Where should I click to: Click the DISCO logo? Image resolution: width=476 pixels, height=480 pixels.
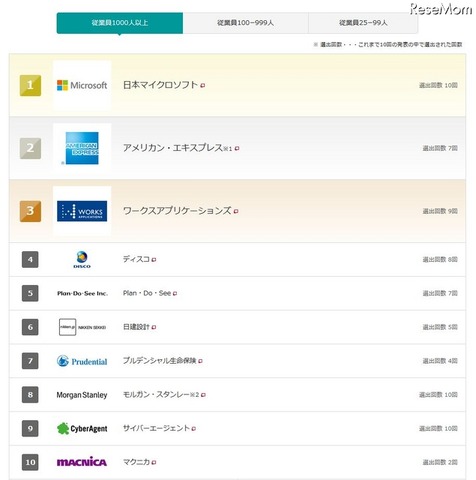pyautogui.click(x=82, y=260)
